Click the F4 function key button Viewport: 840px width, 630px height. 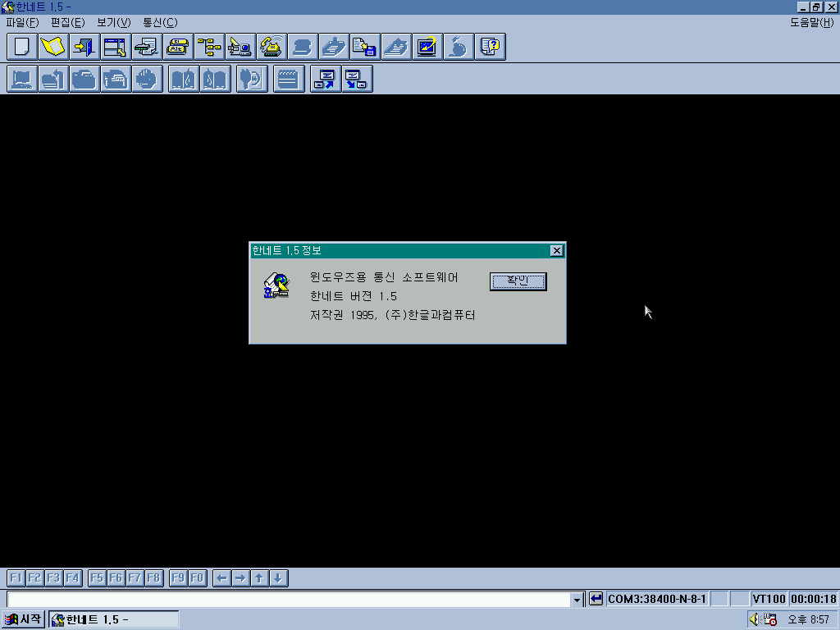72,578
